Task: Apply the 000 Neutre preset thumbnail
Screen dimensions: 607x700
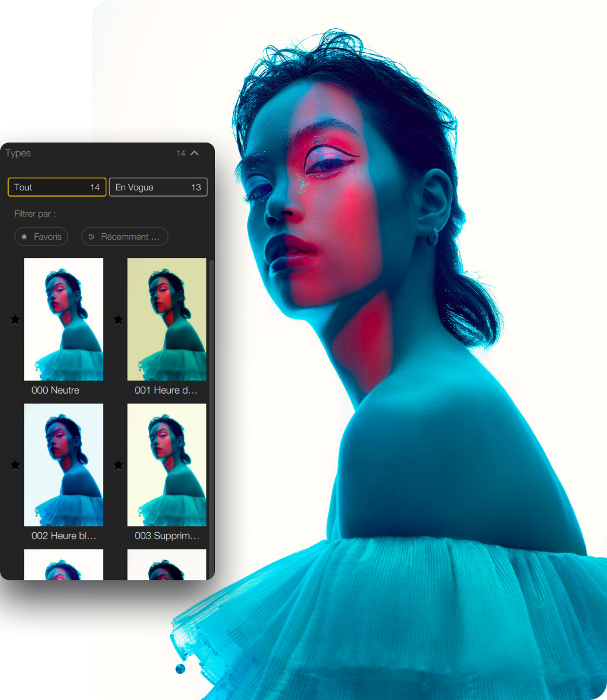Action: coord(64,320)
